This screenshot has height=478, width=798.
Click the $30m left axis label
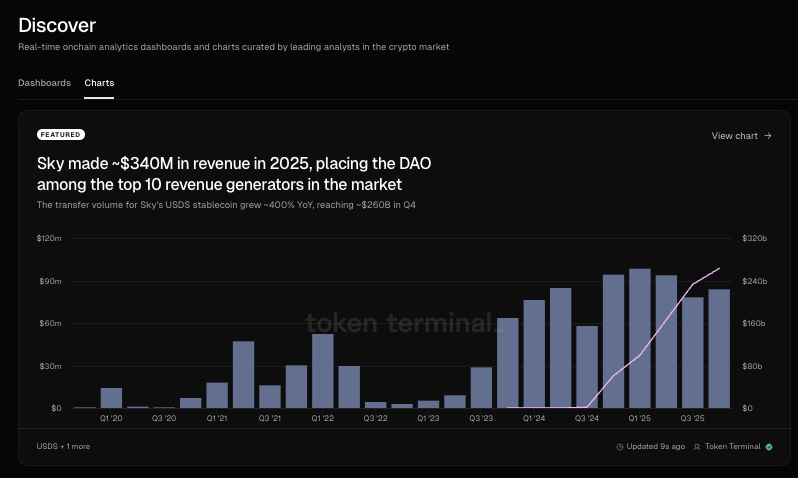click(x=50, y=366)
